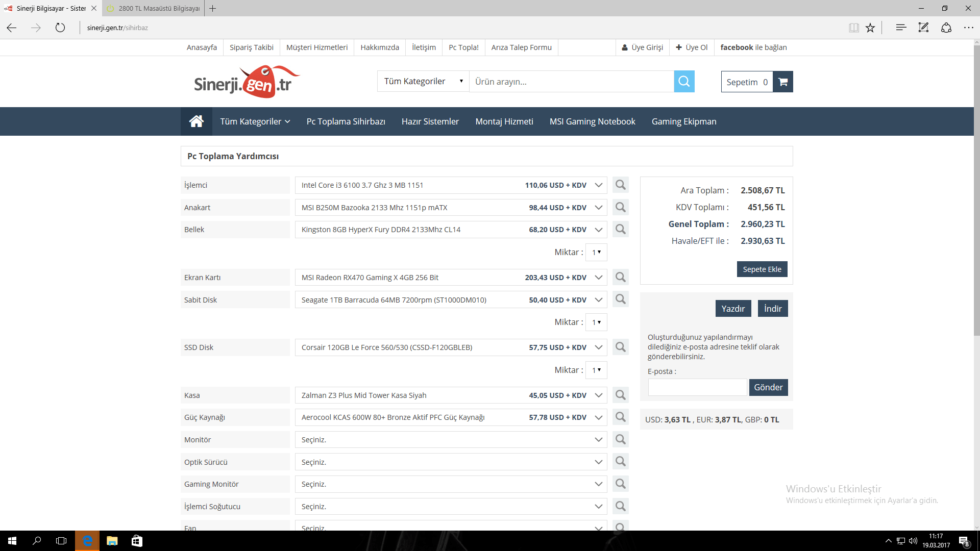The width and height of the screenshot is (980, 551).
Task: Open Bellek Miktar quantity dropdown
Action: click(596, 252)
